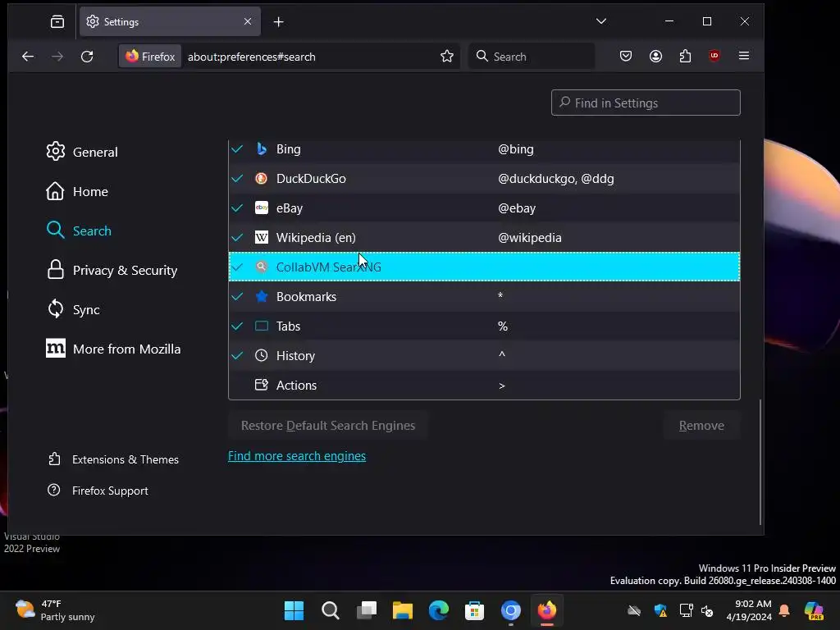This screenshot has width=840, height=630.
Task: Click the Find in Settings field
Action: coord(646,103)
